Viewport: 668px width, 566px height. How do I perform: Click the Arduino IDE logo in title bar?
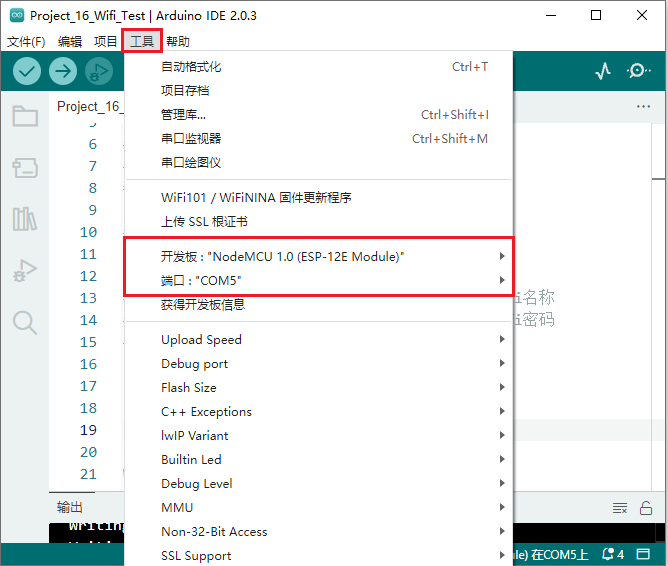[17, 16]
